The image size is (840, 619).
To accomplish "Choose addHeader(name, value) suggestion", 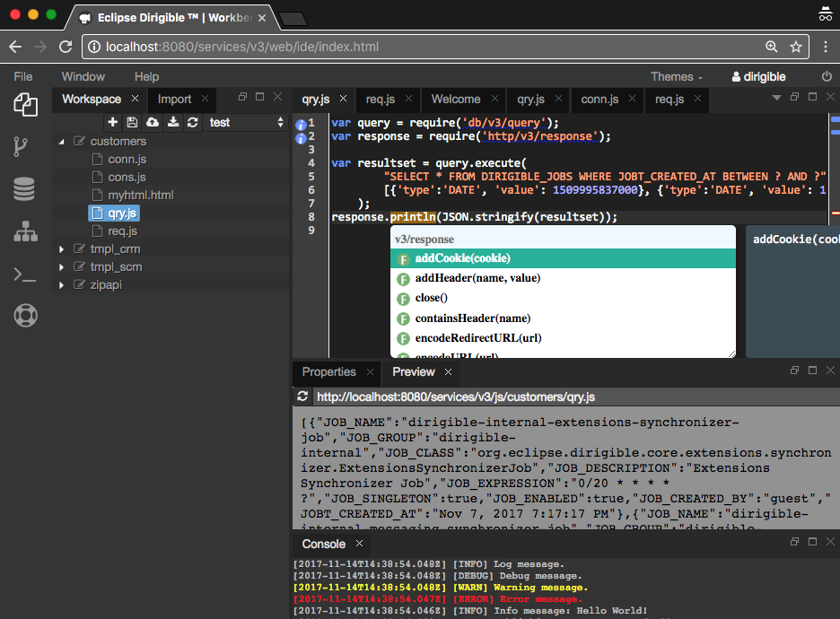I will [563, 278].
